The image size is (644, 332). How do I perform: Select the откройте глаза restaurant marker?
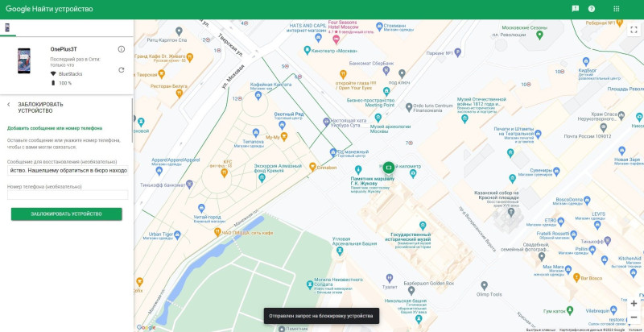click(x=344, y=74)
